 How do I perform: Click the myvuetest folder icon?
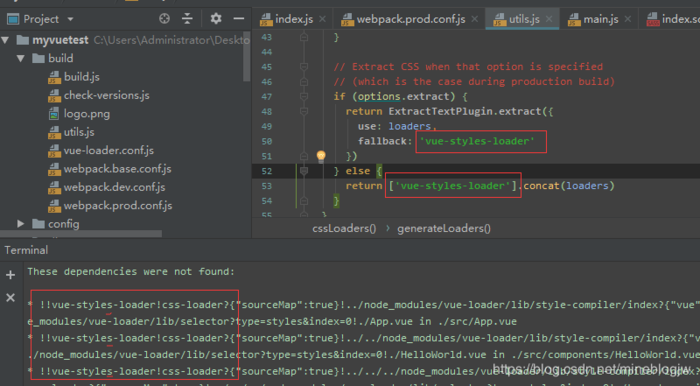point(22,40)
